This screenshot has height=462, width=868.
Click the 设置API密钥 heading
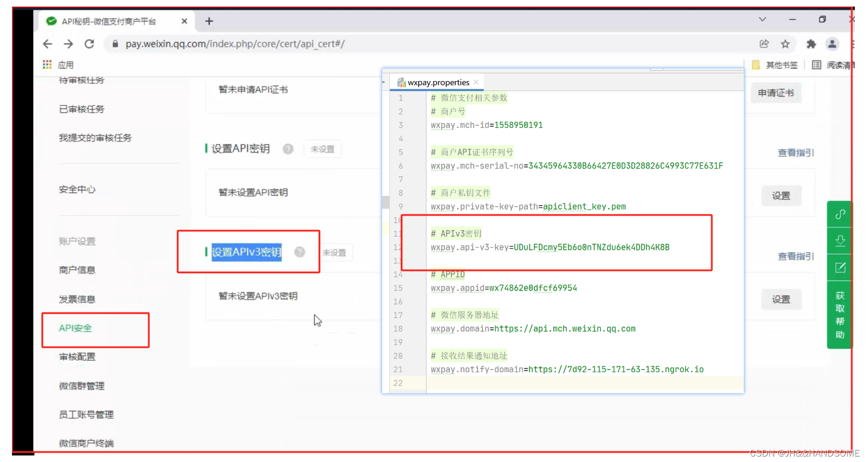[240, 149]
